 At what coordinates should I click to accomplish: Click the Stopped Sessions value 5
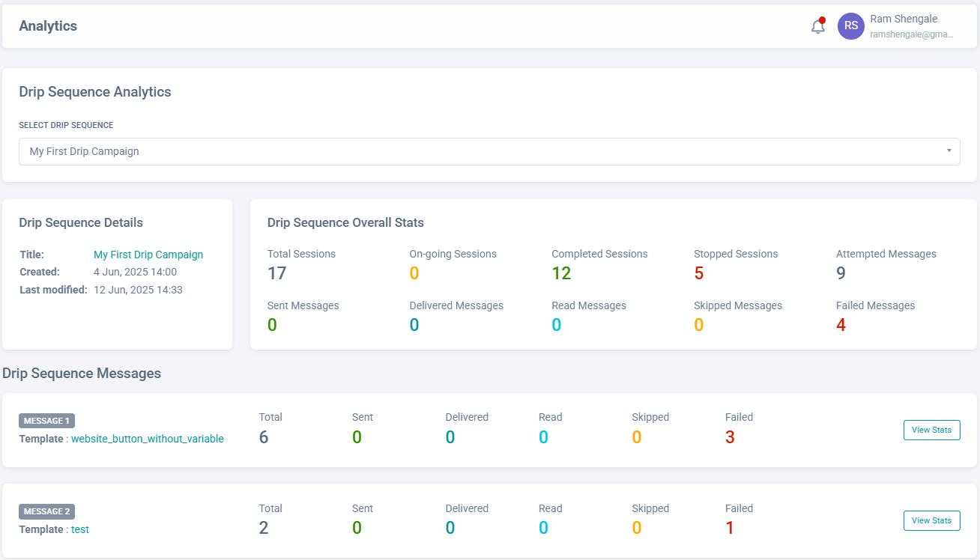tap(698, 273)
